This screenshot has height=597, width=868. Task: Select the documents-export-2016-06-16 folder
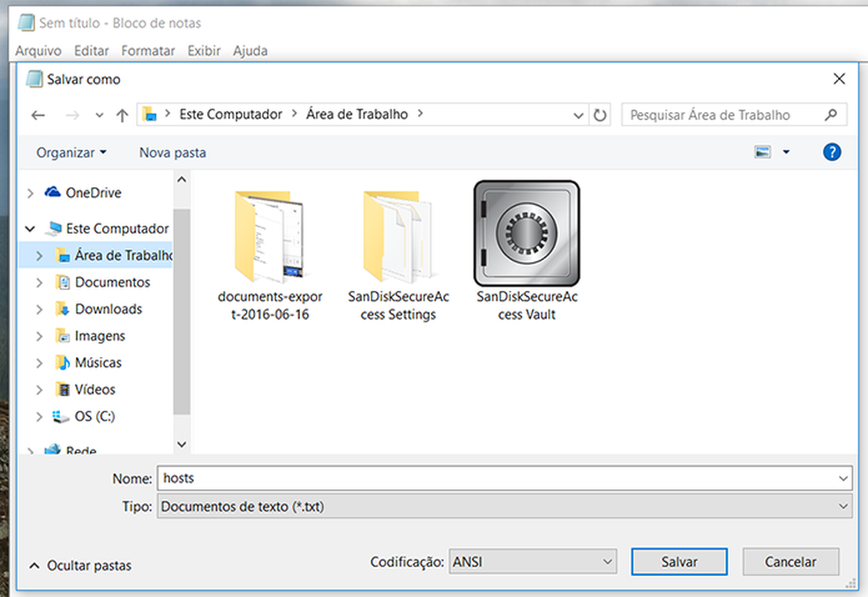[270, 255]
